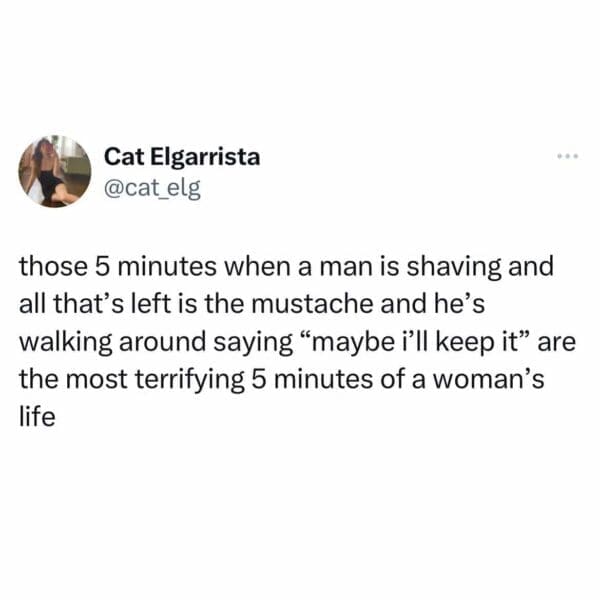Open Cat Elgarrista's profile picture
This screenshot has height=600, width=600.
55,171
